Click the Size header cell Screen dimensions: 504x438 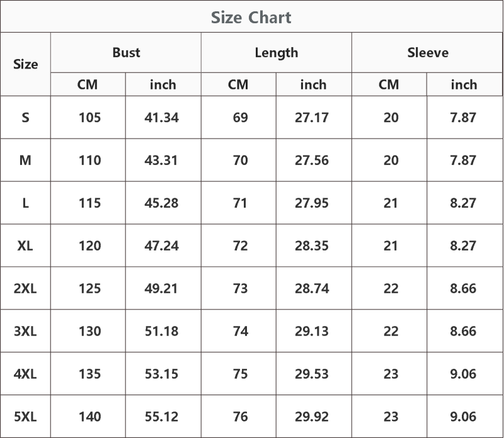[x=25, y=64]
